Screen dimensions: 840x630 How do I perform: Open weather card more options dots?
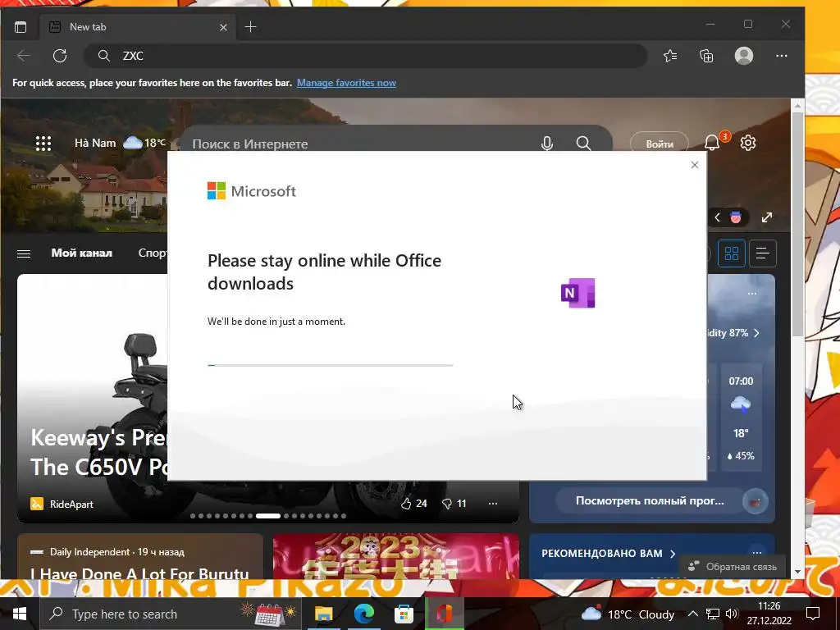click(x=752, y=294)
